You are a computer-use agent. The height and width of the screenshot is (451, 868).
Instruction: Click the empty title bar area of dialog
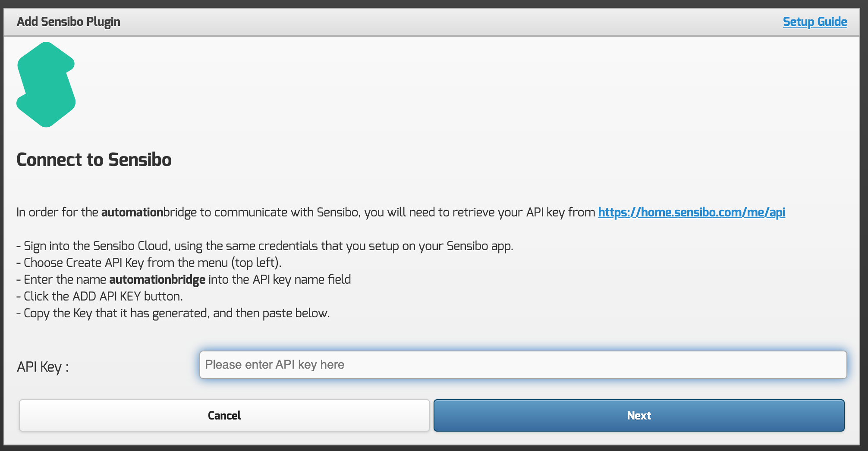pyautogui.click(x=431, y=22)
